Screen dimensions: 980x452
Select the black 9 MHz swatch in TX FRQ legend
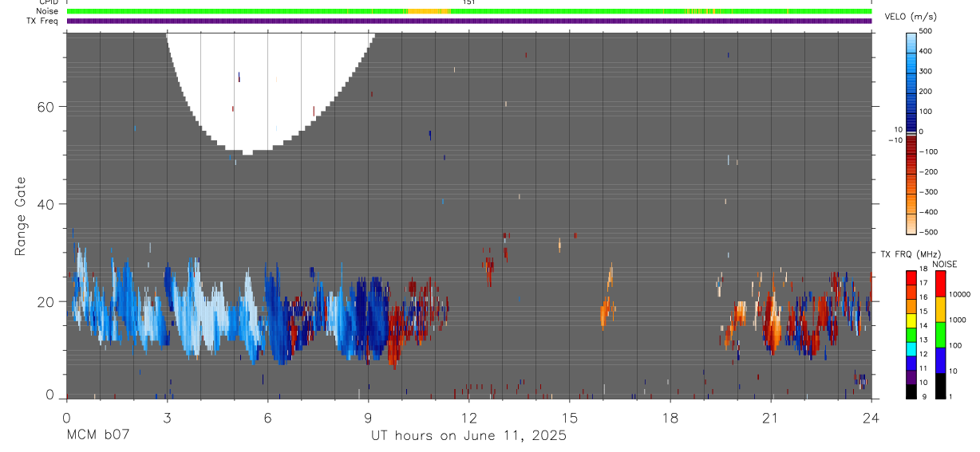[x=911, y=391]
